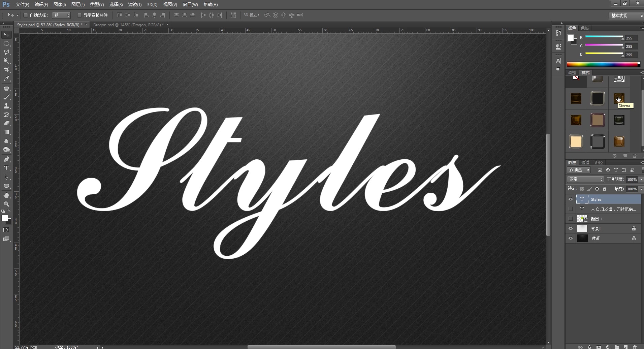Screen dimensions: 644x349
Task: Enable the 显示变换控件 checkbox
Action: pyautogui.click(x=79, y=15)
